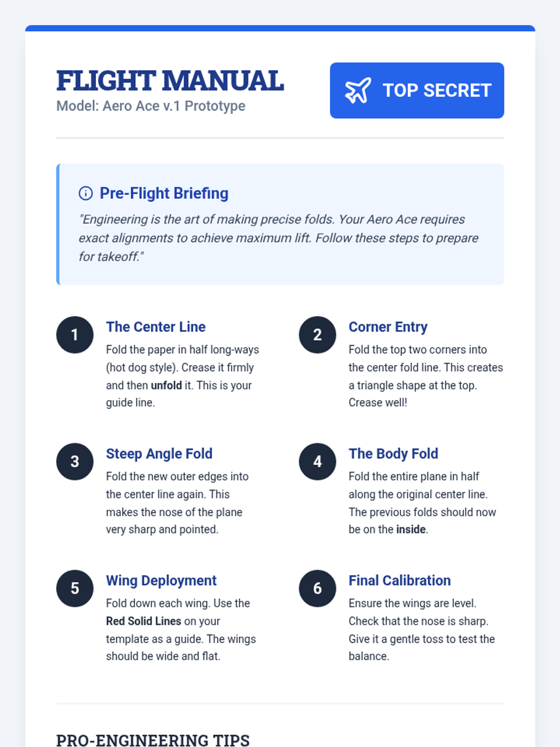This screenshot has width=560, height=747.
Task: Open The Center Line step heading
Action: pos(156,327)
